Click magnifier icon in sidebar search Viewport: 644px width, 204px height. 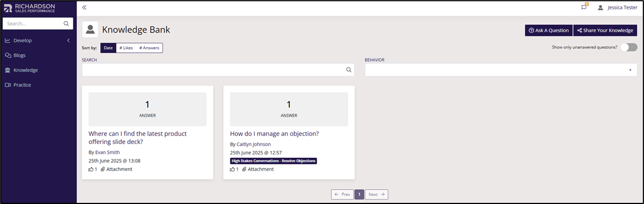pyautogui.click(x=66, y=24)
